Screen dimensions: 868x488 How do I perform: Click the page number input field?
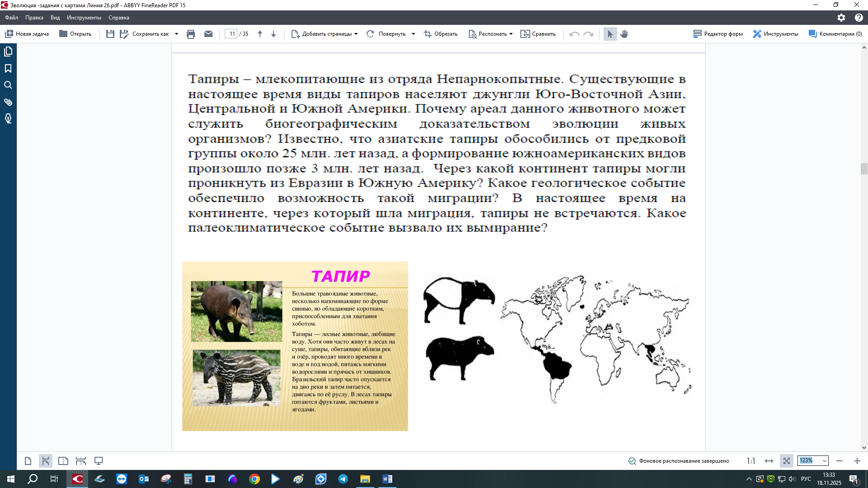click(x=231, y=34)
